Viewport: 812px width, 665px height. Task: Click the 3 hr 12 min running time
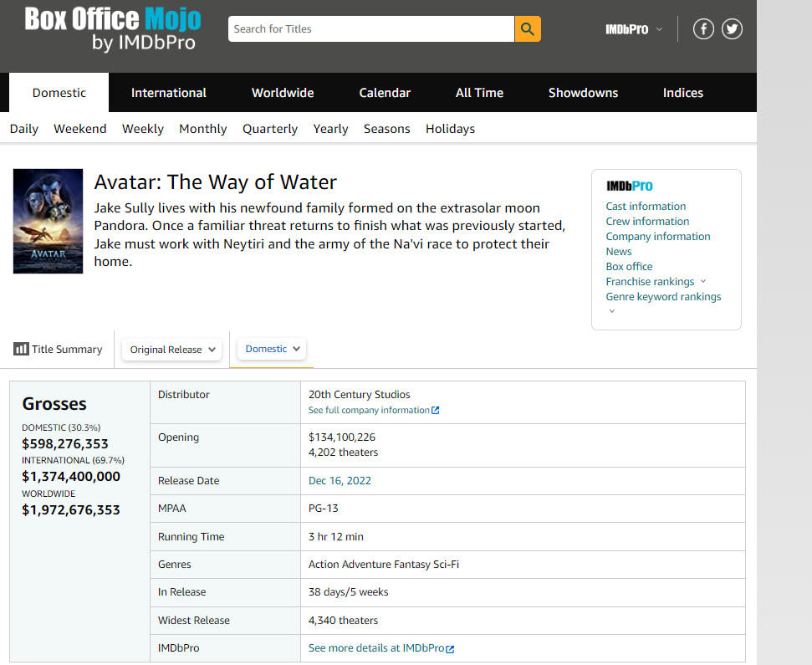point(336,536)
